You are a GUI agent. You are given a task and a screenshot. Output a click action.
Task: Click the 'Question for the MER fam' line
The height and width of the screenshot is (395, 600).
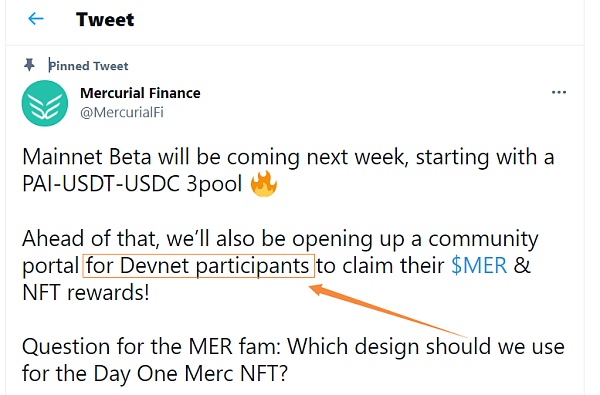pyautogui.click(x=151, y=346)
